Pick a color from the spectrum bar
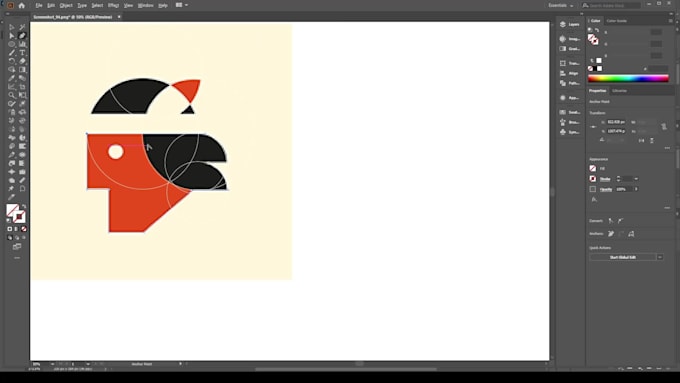This screenshot has height=383, width=680. point(628,79)
